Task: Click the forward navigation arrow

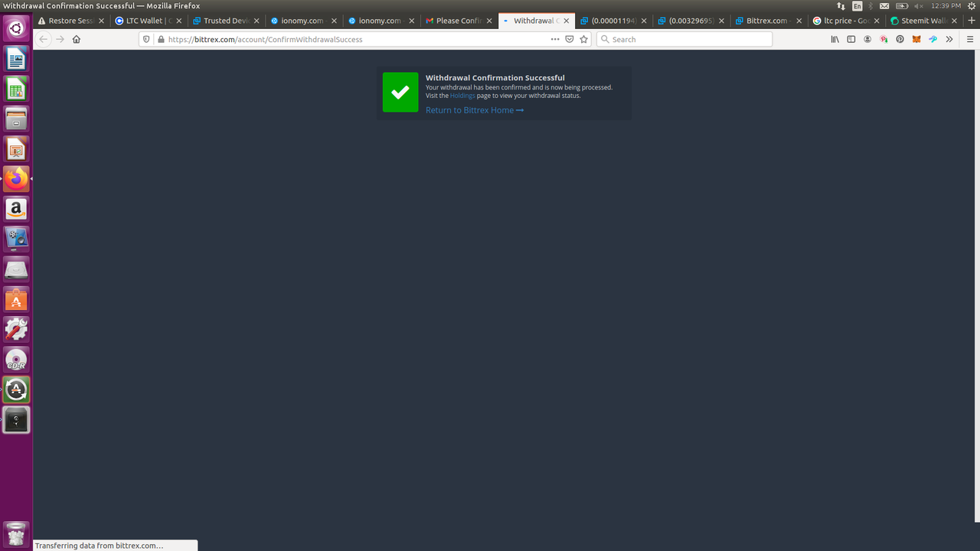Action: pos(60,39)
